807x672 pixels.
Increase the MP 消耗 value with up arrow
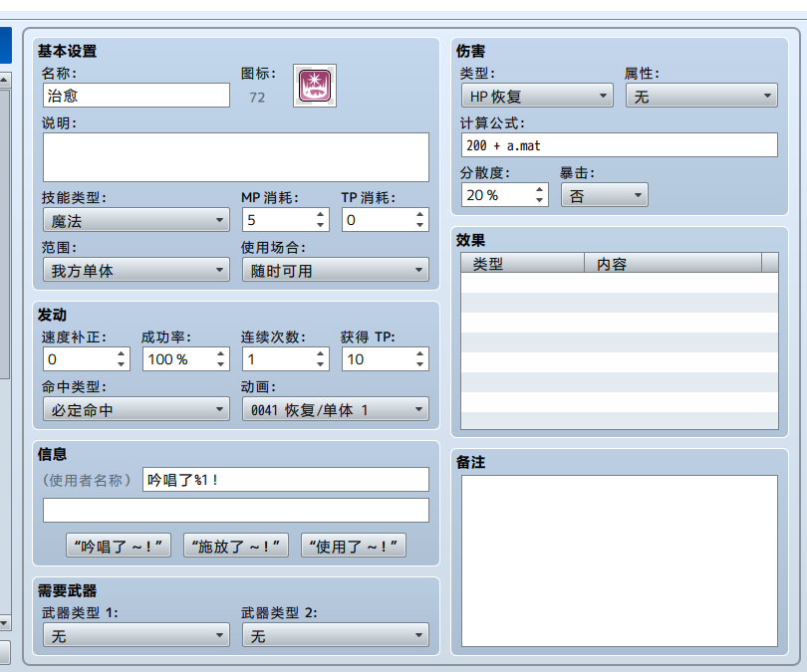coord(320,214)
